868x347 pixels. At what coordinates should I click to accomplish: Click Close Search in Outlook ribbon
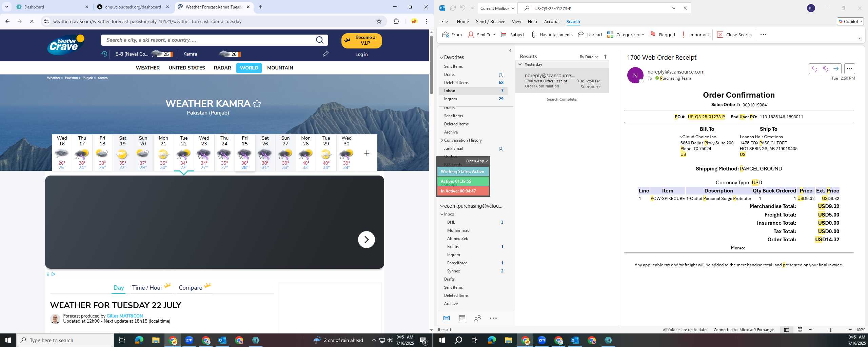[734, 35]
